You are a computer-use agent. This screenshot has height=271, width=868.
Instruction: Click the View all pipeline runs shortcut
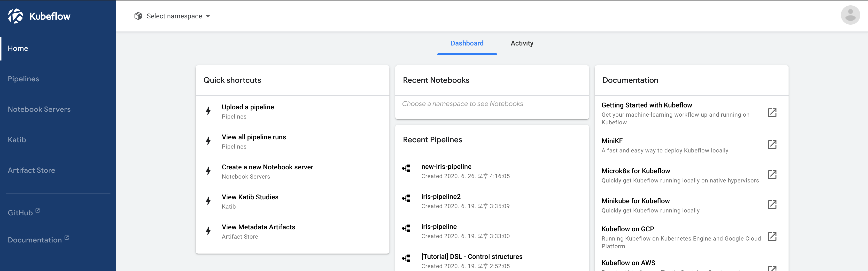(293, 141)
